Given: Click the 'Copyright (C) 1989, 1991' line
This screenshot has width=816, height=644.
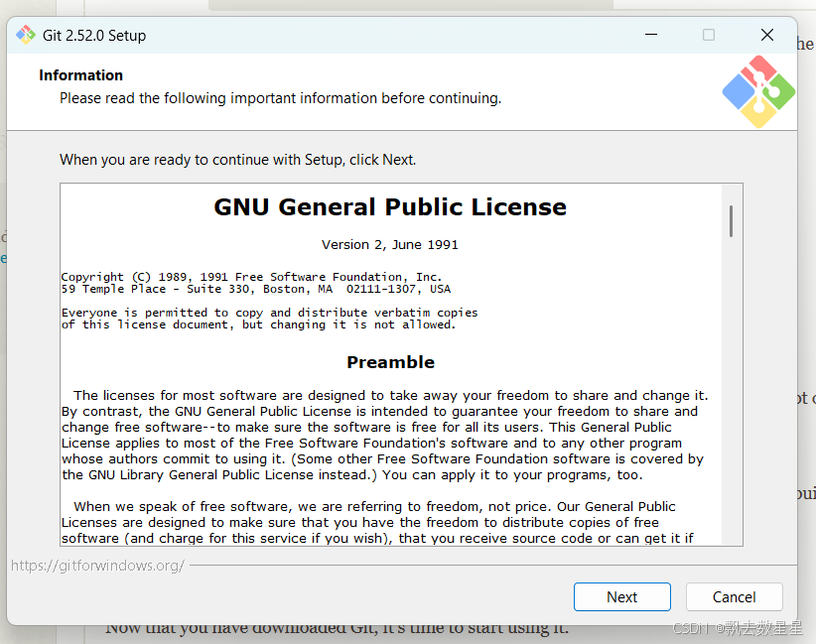Looking at the screenshot, I should pos(251,277).
